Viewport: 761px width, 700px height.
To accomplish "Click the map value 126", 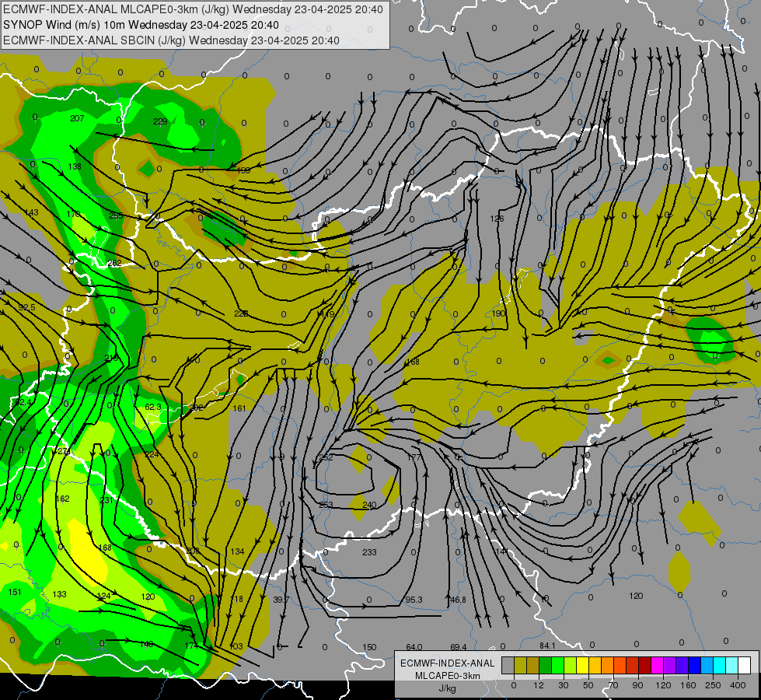I will click(497, 219).
